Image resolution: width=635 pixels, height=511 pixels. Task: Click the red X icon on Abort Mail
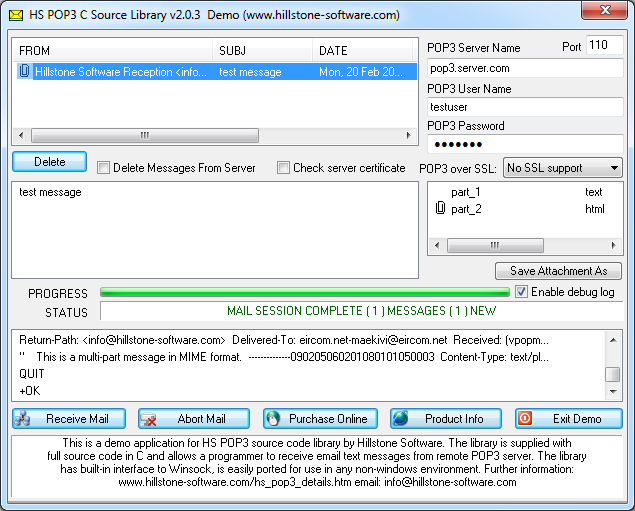(148, 419)
